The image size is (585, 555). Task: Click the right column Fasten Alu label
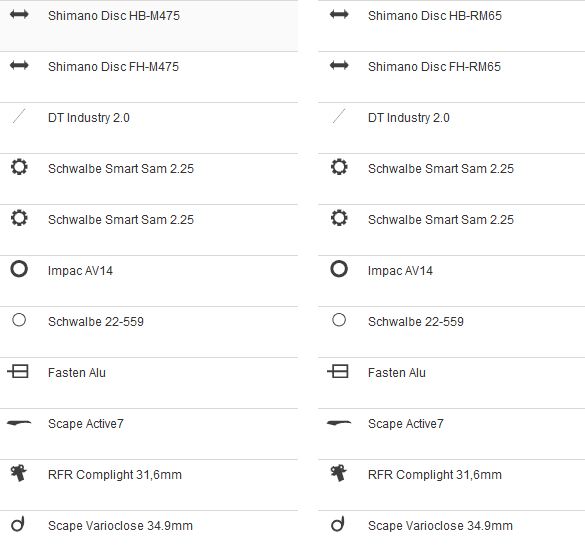[x=397, y=373]
